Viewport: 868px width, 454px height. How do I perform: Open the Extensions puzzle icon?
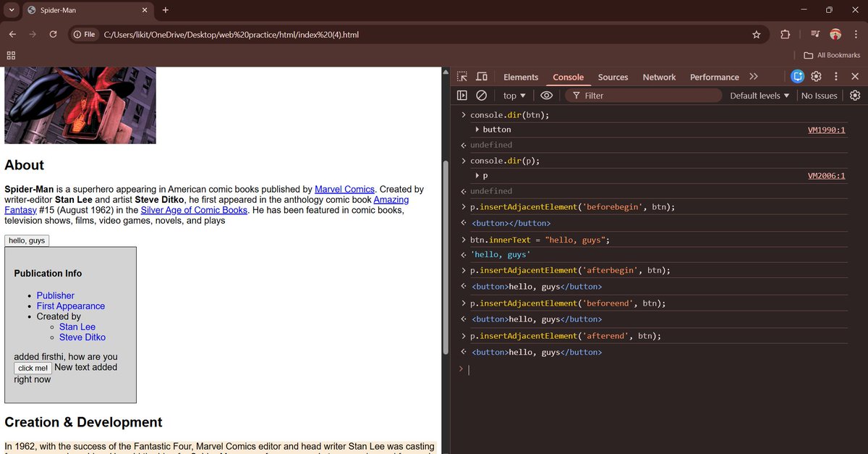pos(785,33)
